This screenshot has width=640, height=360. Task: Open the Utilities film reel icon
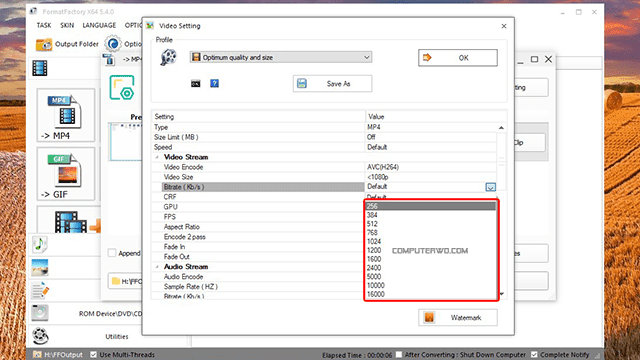pyautogui.click(x=40, y=336)
